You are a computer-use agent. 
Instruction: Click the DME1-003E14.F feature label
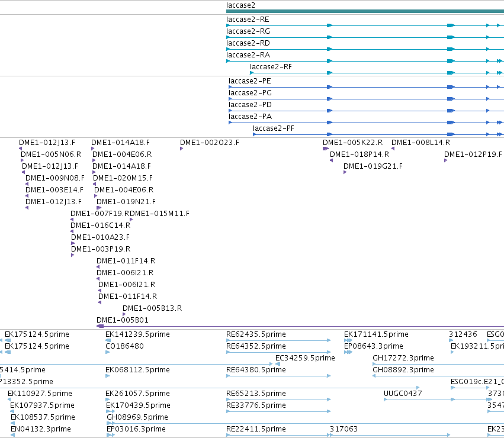tap(54, 190)
